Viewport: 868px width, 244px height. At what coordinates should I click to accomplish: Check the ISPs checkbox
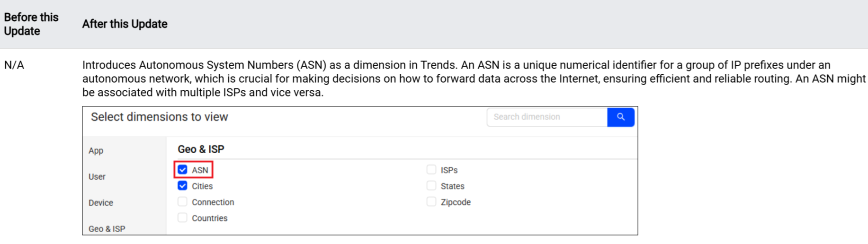[431, 170]
